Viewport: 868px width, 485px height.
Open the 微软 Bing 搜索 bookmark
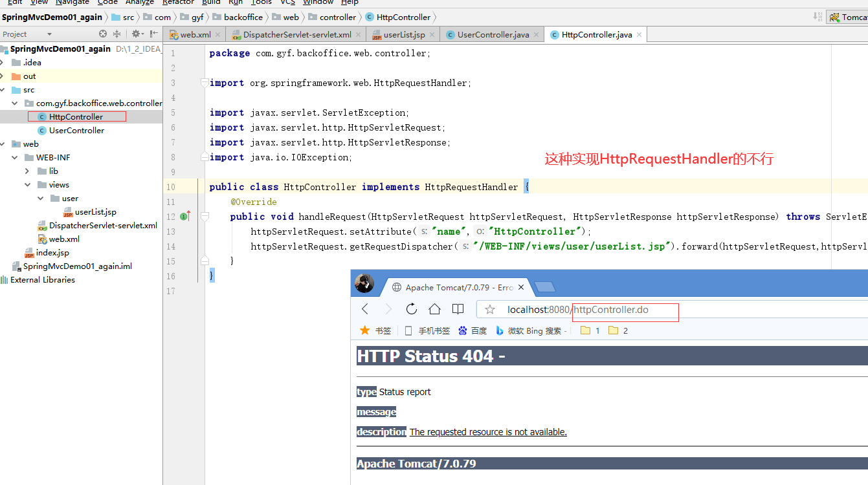point(531,330)
